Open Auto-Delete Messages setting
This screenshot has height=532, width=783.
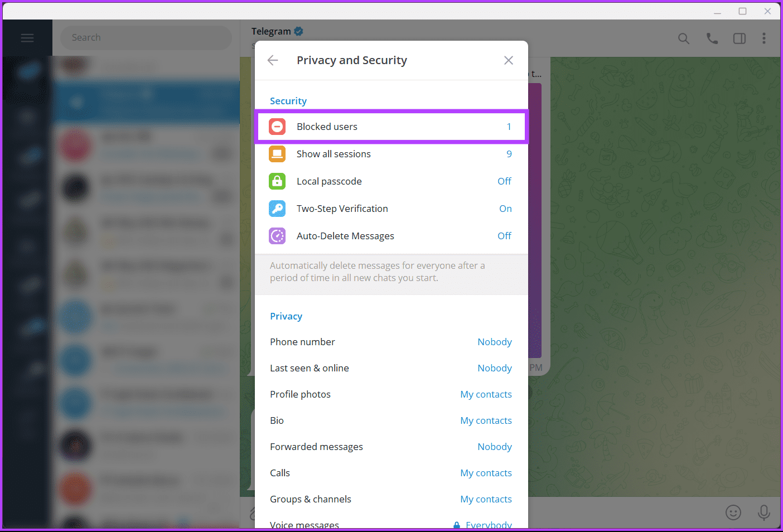click(x=391, y=236)
